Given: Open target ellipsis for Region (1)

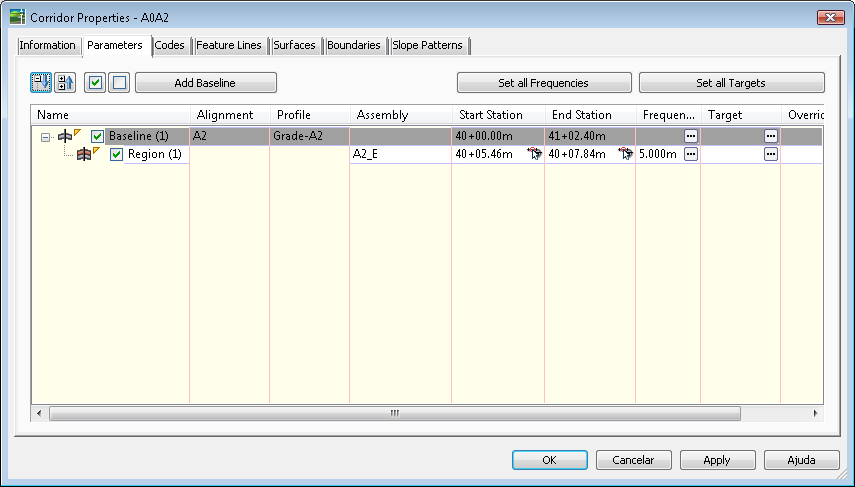Looking at the screenshot, I should tap(770, 154).
